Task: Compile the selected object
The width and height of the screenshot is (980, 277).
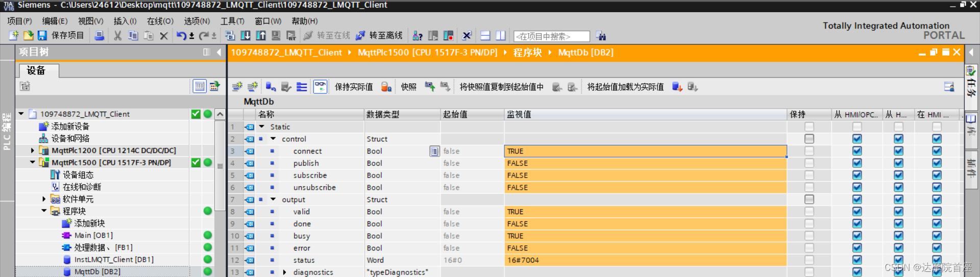Action: coord(230,36)
